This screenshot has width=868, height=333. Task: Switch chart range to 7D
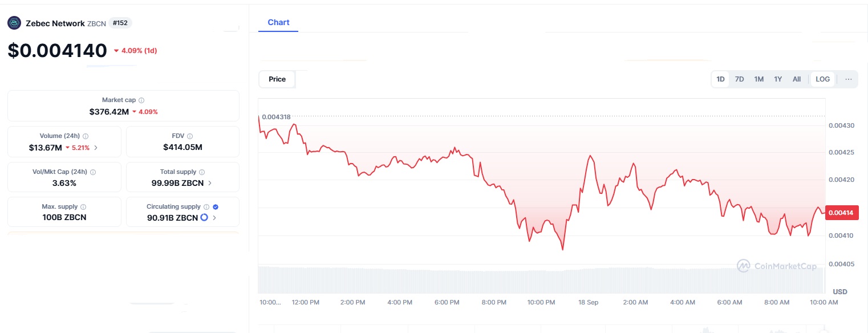pyautogui.click(x=739, y=79)
